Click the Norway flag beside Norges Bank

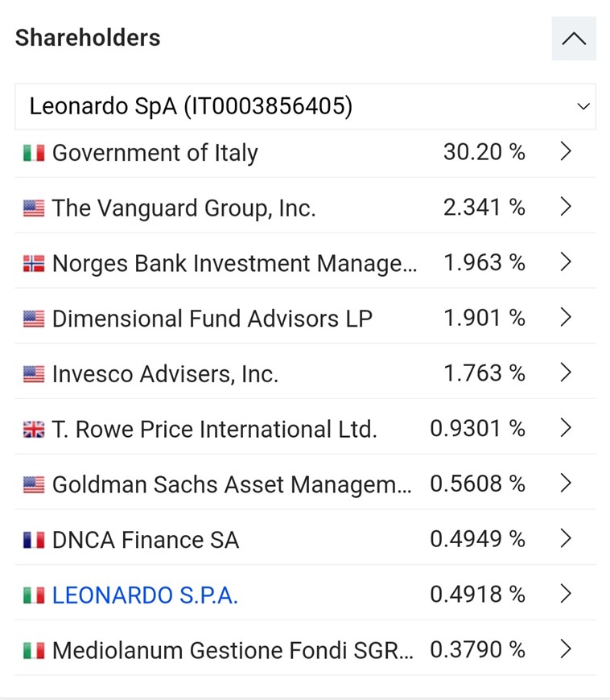[x=34, y=264]
